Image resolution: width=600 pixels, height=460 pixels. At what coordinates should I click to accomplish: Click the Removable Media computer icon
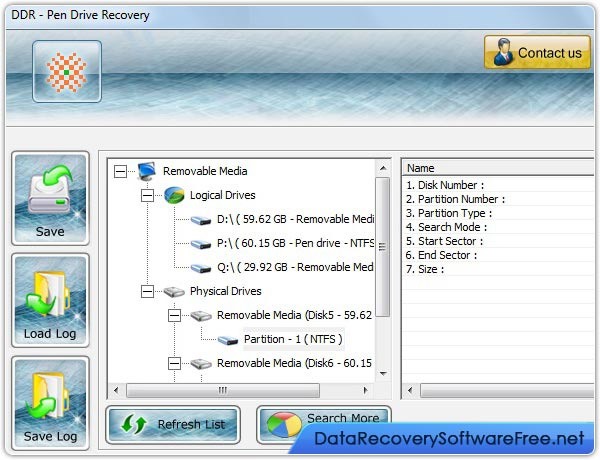147,171
